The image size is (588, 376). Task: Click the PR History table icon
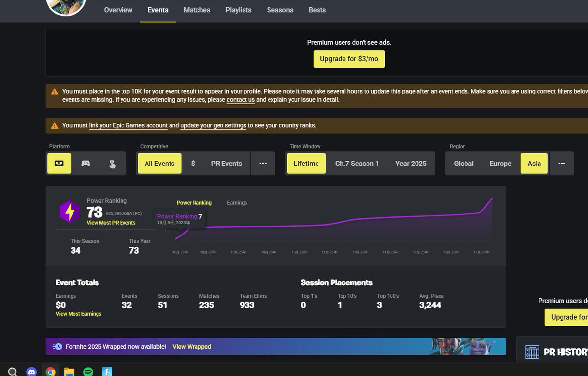click(x=532, y=352)
